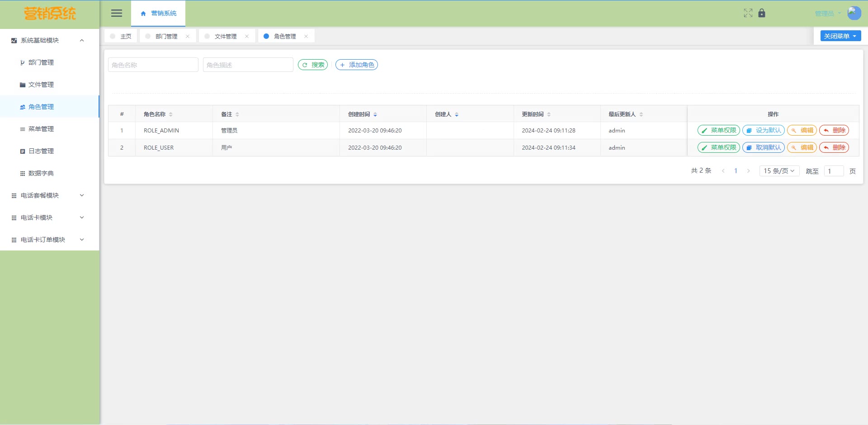Viewport: 868px width, 425px height.
Task: Close the 角色管理 tab
Action: point(306,36)
